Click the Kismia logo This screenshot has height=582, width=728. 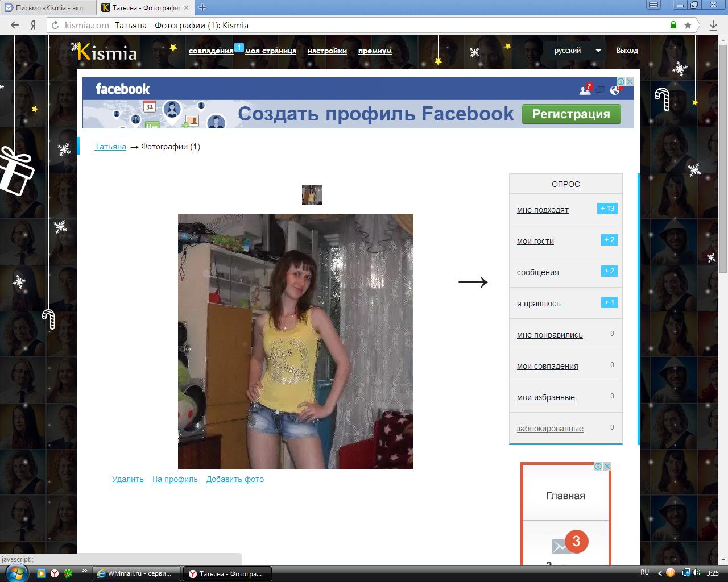[x=106, y=52]
